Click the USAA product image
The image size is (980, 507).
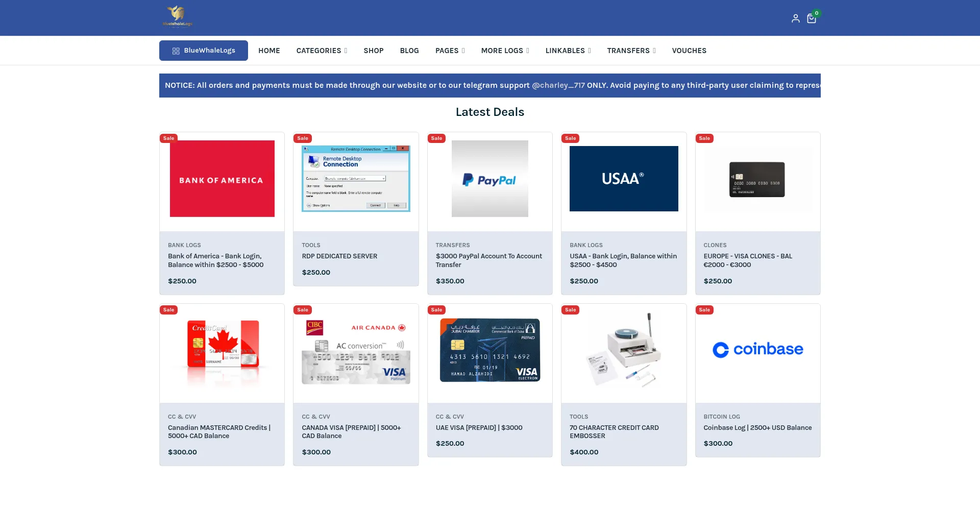pyautogui.click(x=624, y=179)
